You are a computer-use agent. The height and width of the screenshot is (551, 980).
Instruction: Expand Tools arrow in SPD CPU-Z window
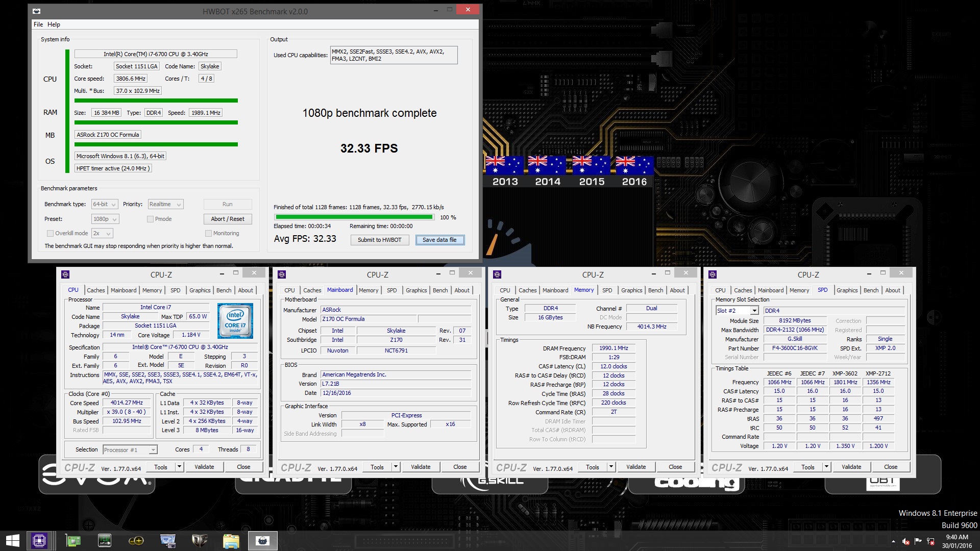pyautogui.click(x=826, y=467)
